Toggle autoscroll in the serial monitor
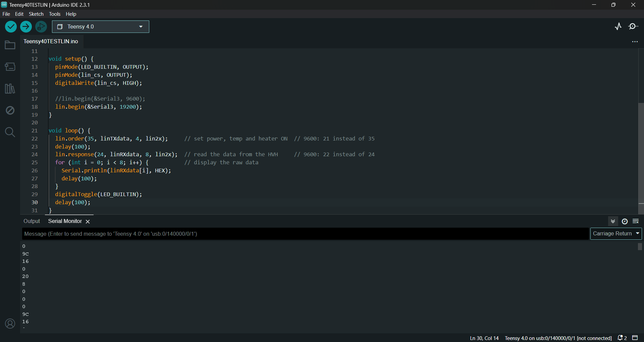The image size is (644, 342). click(613, 221)
